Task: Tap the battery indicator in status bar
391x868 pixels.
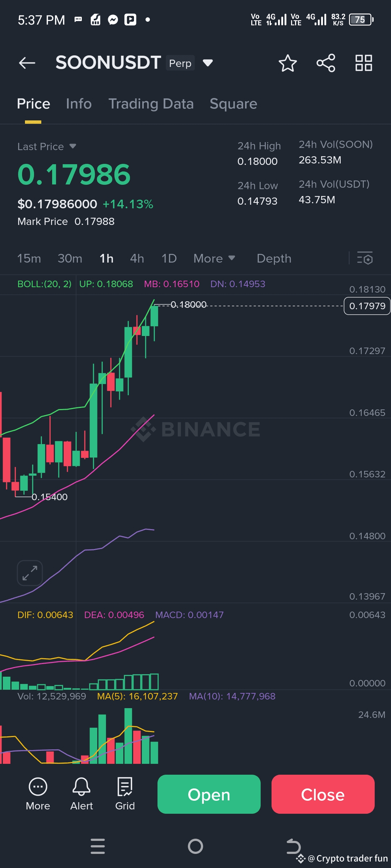Action: click(361, 20)
